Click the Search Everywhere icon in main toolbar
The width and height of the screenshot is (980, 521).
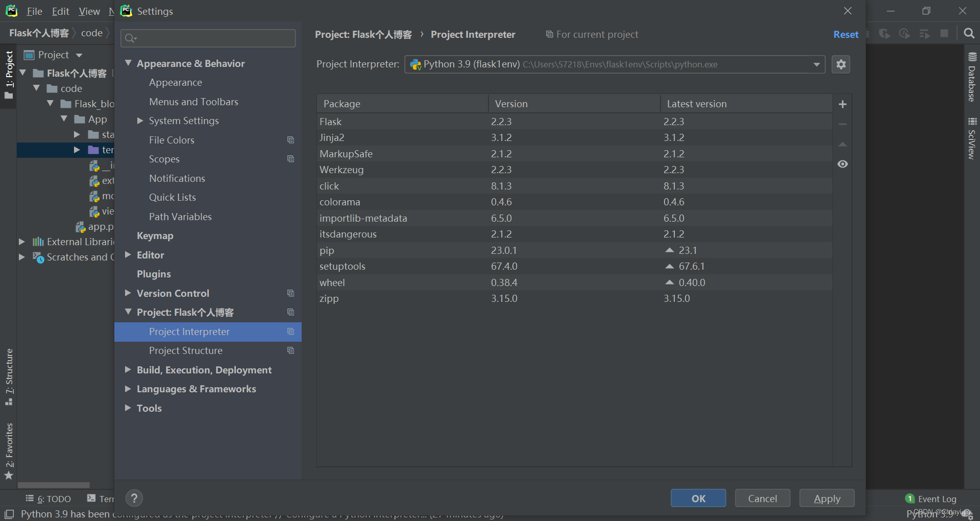pyautogui.click(x=969, y=34)
